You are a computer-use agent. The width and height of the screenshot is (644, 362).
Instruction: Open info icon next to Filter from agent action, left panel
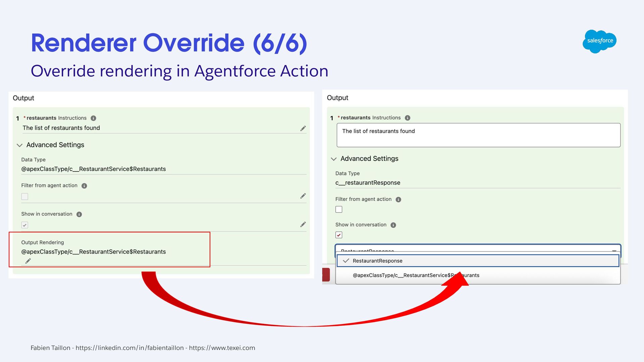[84, 186]
